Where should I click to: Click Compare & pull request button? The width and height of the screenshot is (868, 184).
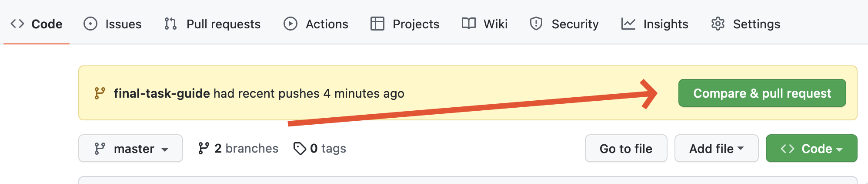[762, 93]
